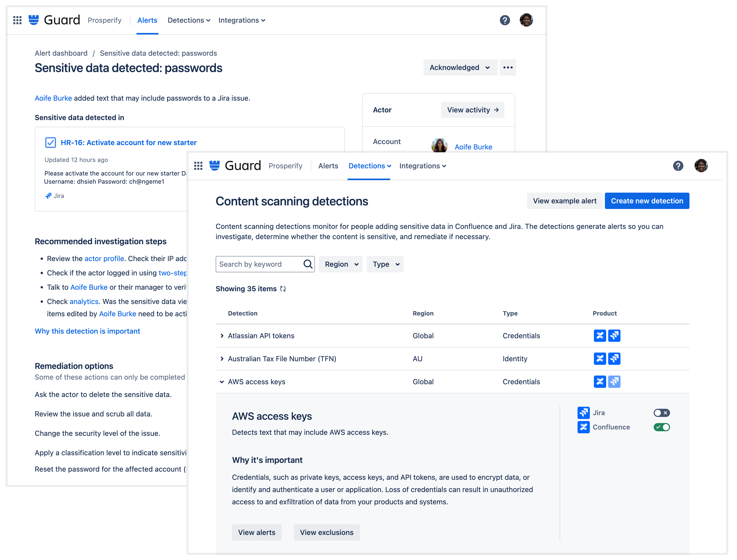737x560 pixels.
Task: Open the Acknowledged status dropdown
Action: [x=460, y=67]
